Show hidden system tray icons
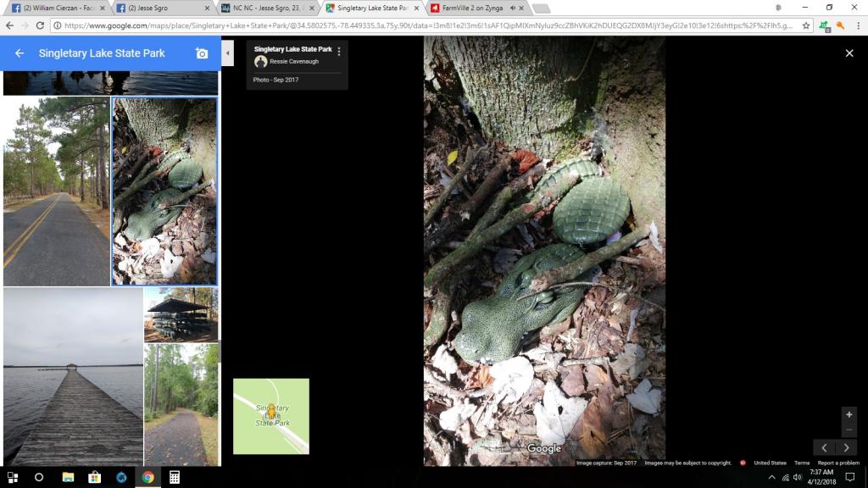 click(x=771, y=477)
